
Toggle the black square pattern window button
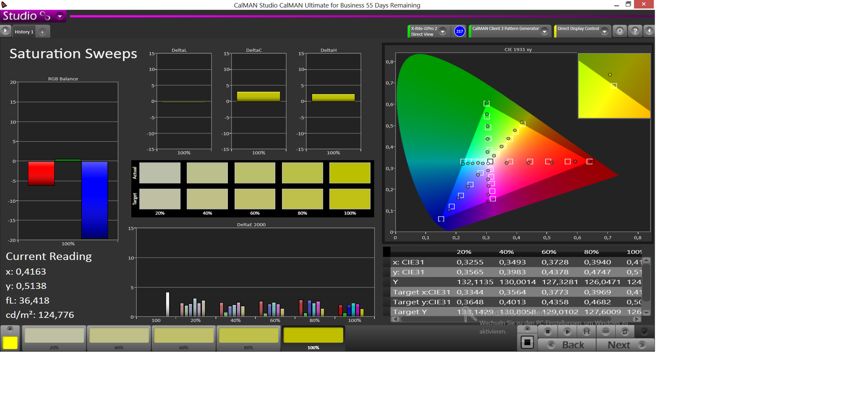pos(527,342)
